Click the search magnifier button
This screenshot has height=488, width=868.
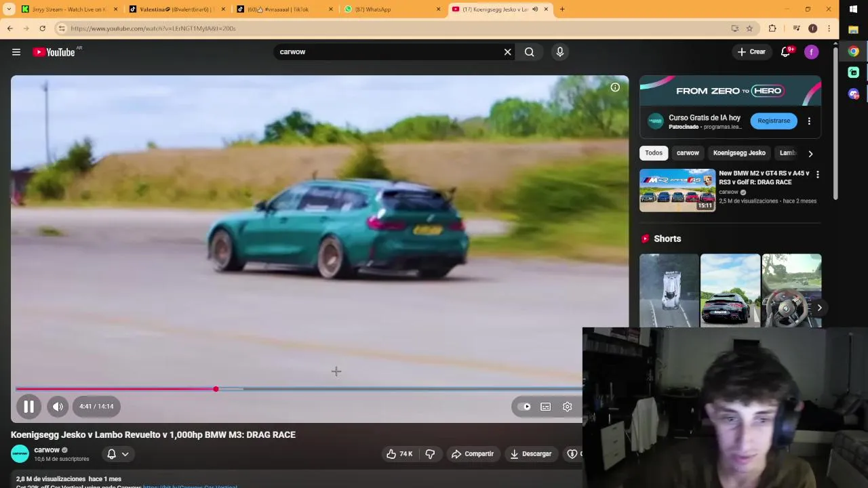click(x=530, y=52)
